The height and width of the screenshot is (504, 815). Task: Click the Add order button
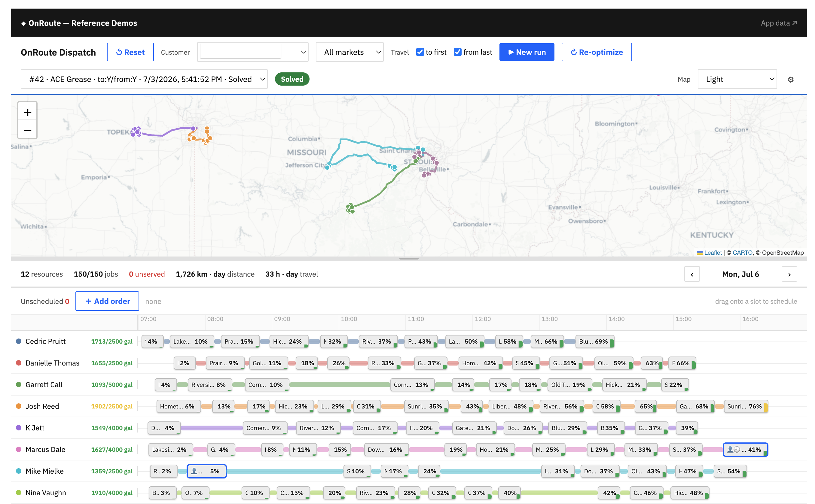pyautogui.click(x=107, y=301)
